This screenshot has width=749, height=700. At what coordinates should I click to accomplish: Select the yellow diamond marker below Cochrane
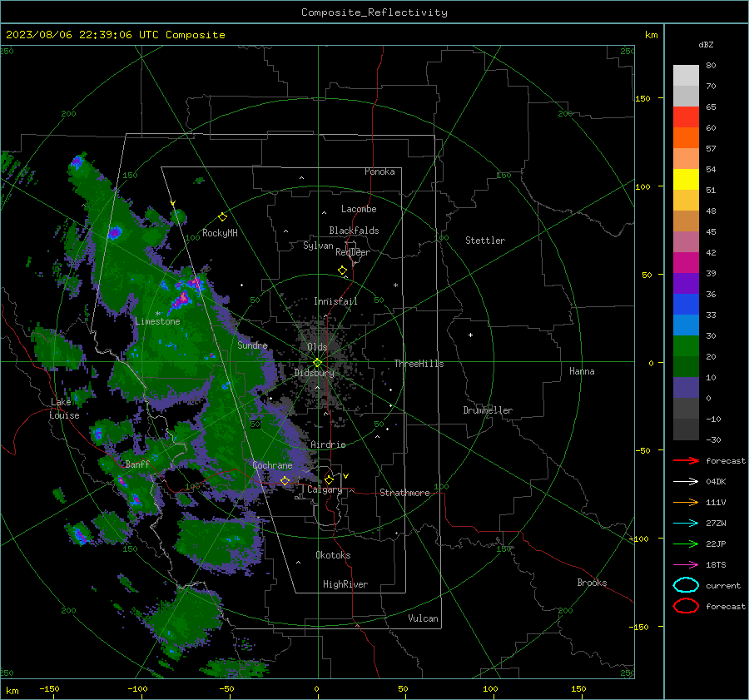(x=285, y=480)
